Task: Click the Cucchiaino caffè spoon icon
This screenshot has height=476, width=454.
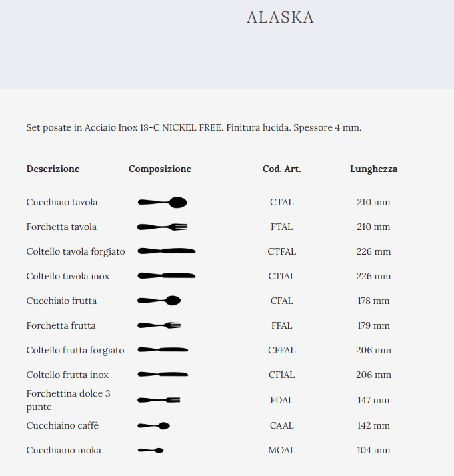Action: point(153,425)
